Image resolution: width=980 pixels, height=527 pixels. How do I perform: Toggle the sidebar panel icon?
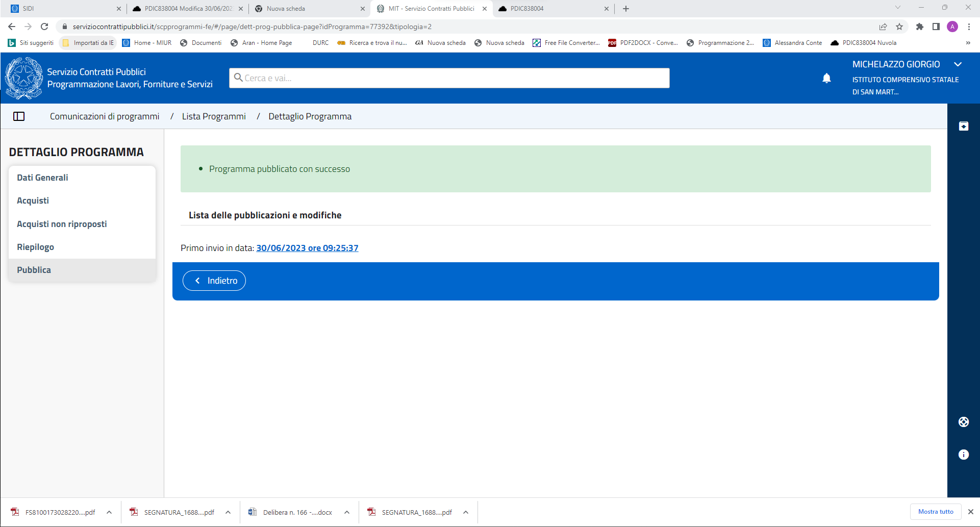(x=19, y=116)
